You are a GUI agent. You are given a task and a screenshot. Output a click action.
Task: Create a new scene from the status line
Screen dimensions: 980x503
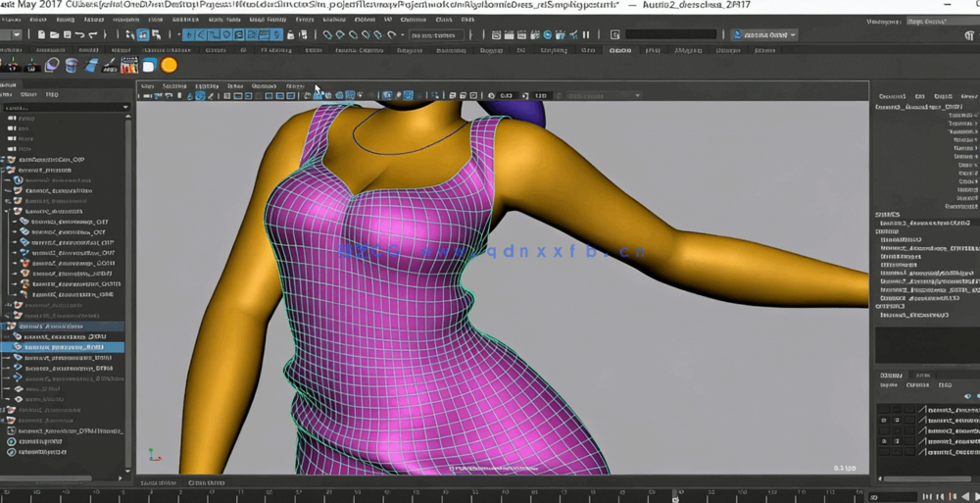pos(39,35)
